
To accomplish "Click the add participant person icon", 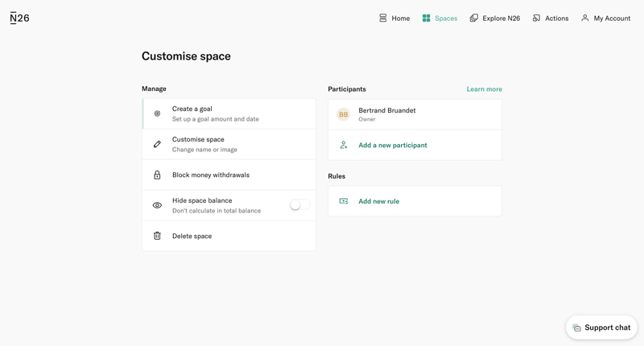I will pos(344,145).
